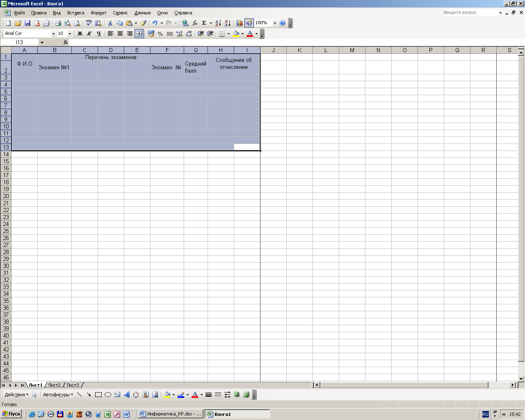The image size is (525, 420).
Task: Toggle the Drawing toolbar button
Action: (x=249, y=23)
